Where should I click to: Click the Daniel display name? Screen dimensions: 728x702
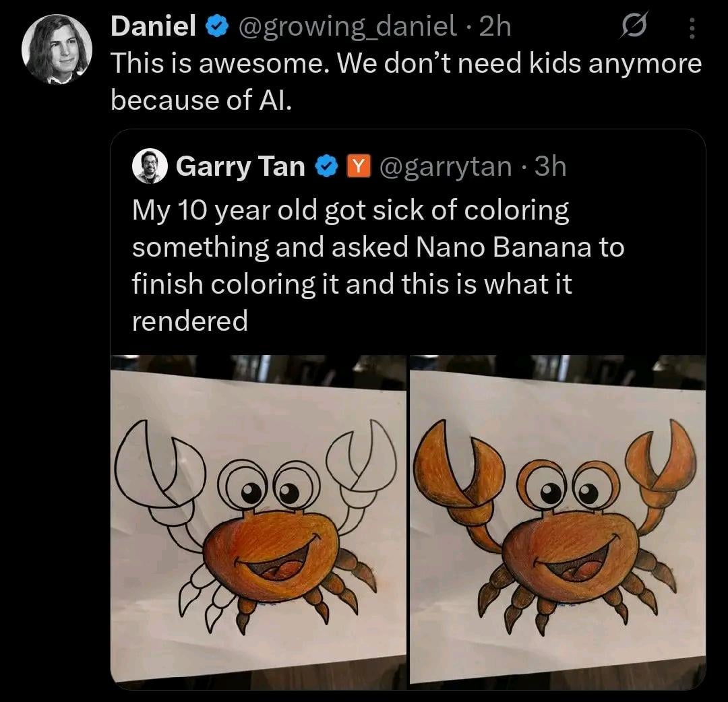[153, 28]
